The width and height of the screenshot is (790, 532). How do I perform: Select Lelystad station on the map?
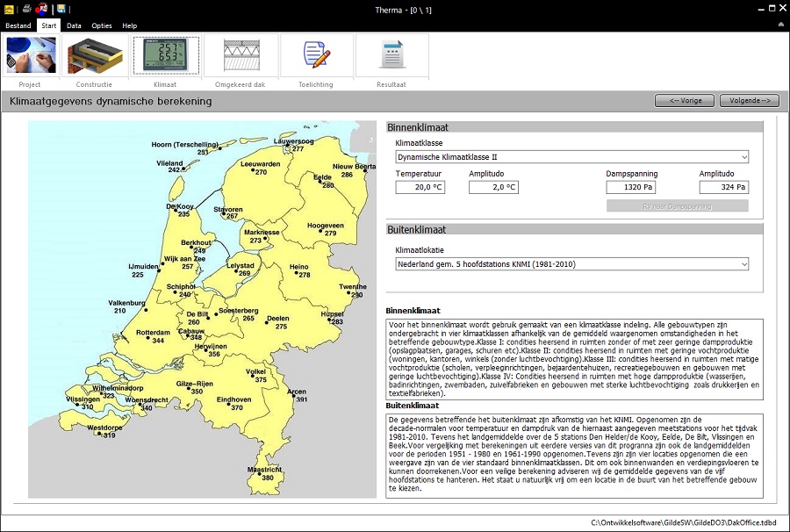point(241,270)
